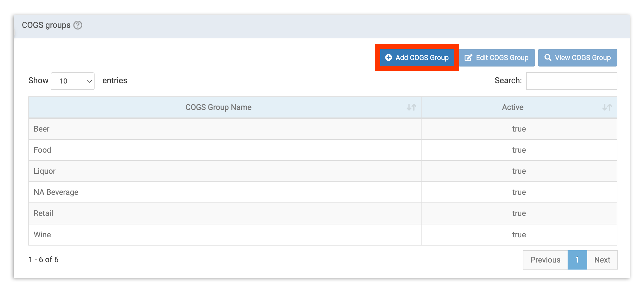The height and width of the screenshot is (293, 644).
Task: Go to the Next page
Action: [x=602, y=260]
